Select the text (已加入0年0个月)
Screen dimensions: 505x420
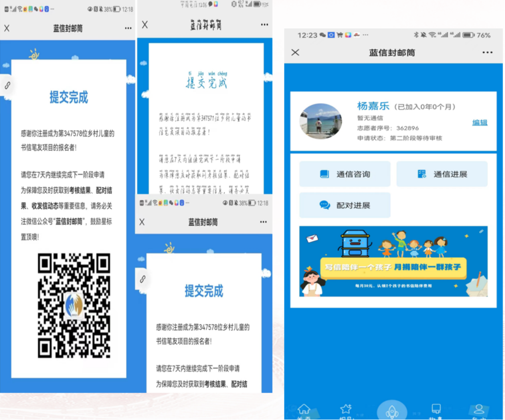coord(425,107)
